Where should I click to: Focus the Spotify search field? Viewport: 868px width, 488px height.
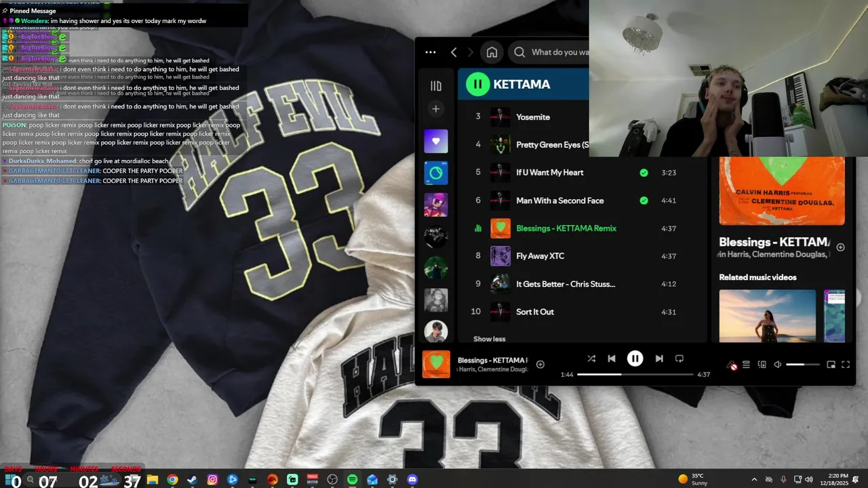(550, 52)
